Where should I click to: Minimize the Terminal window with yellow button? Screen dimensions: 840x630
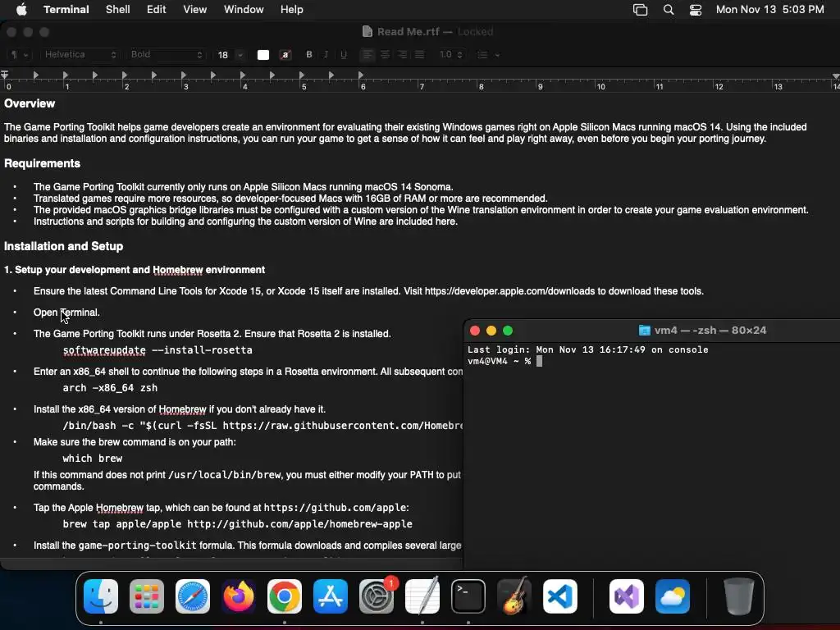pyautogui.click(x=491, y=331)
